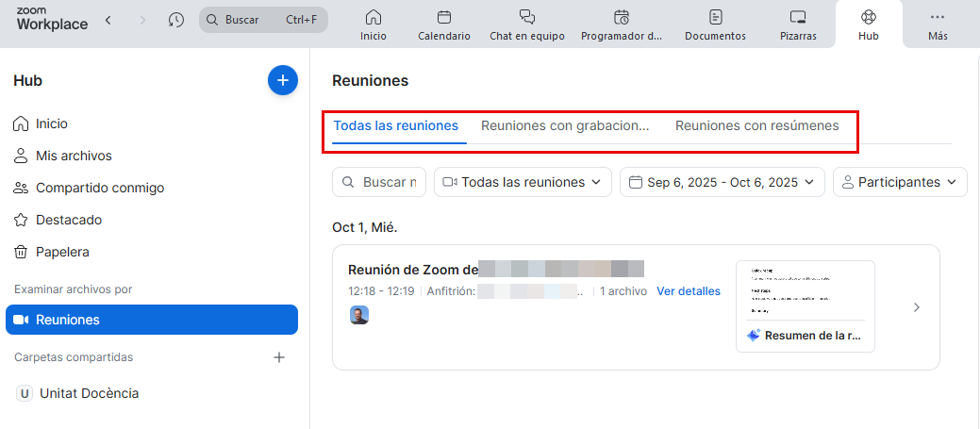Open Calendario from the top bar
This screenshot has height=429, width=980.
(444, 25)
